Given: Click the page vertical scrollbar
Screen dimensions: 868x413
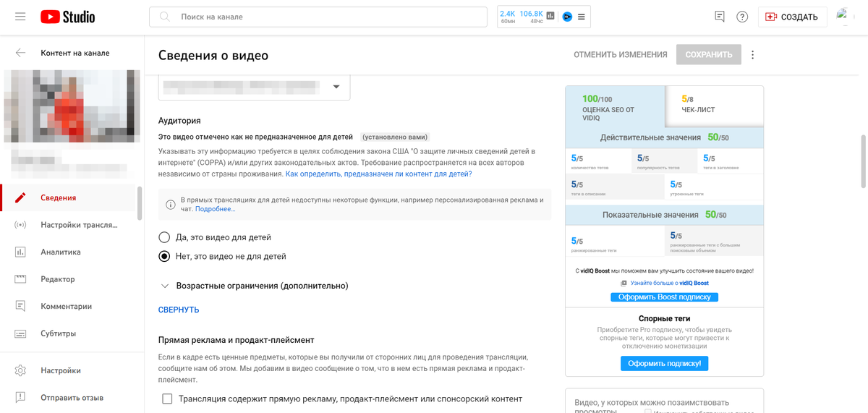Looking at the screenshot, I should click(x=862, y=161).
